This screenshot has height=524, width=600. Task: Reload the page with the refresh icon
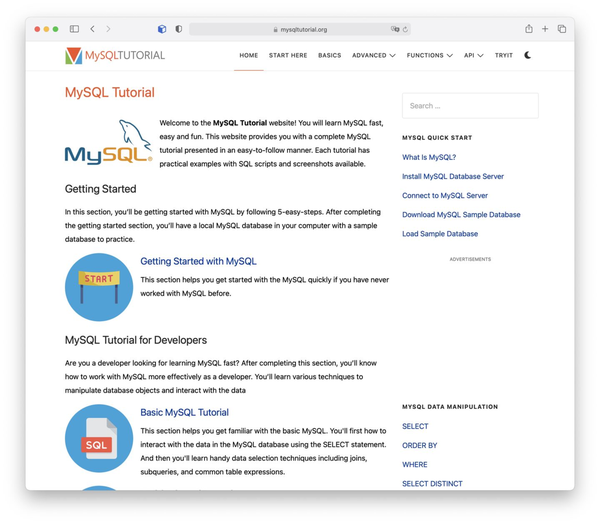click(405, 29)
